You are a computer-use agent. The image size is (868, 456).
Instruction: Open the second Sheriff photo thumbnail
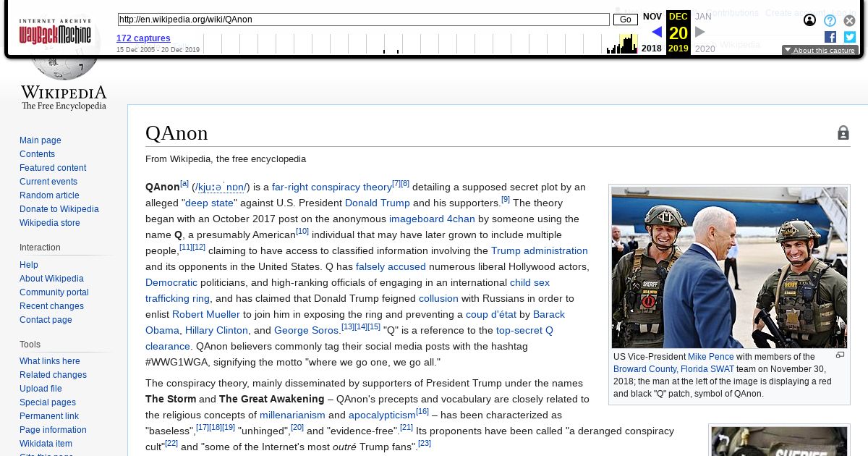(780, 442)
